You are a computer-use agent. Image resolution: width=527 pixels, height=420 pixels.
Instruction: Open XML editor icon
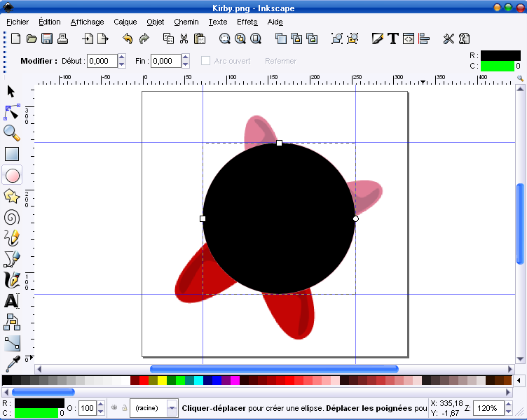(x=409, y=38)
